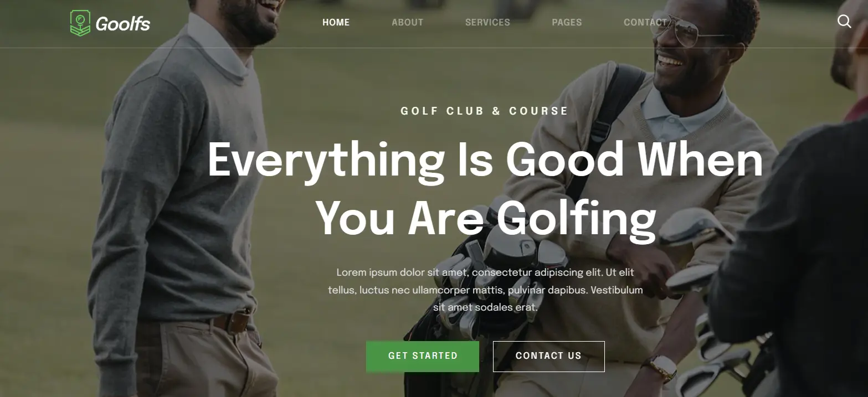The height and width of the screenshot is (397, 868).
Task: Go to the HOME menu item
Action: point(336,22)
